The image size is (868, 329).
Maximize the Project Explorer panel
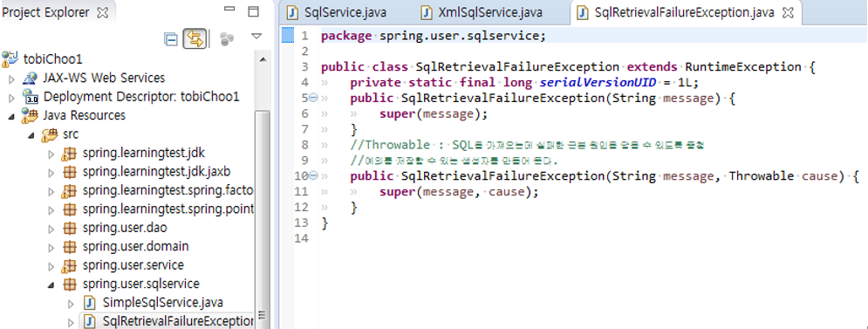pos(253,11)
